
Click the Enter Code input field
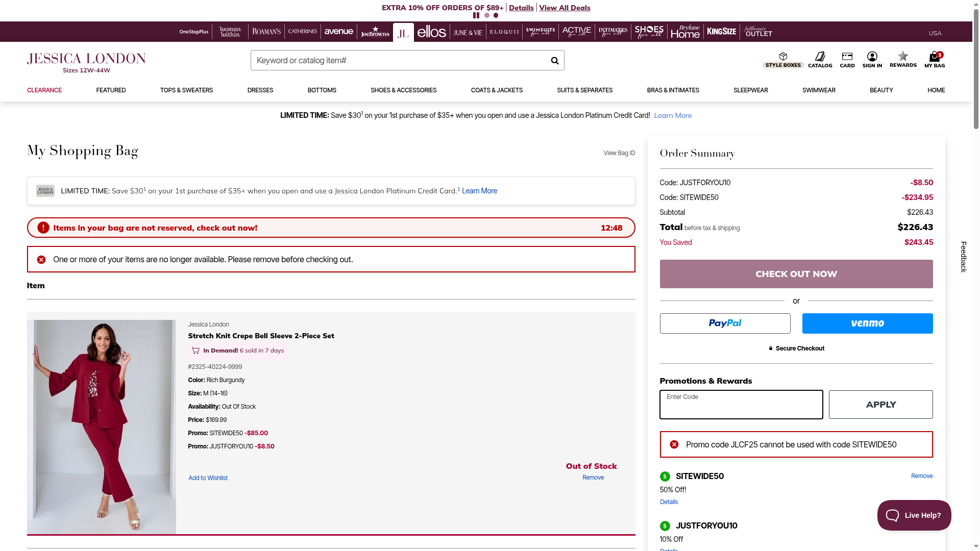(741, 405)
